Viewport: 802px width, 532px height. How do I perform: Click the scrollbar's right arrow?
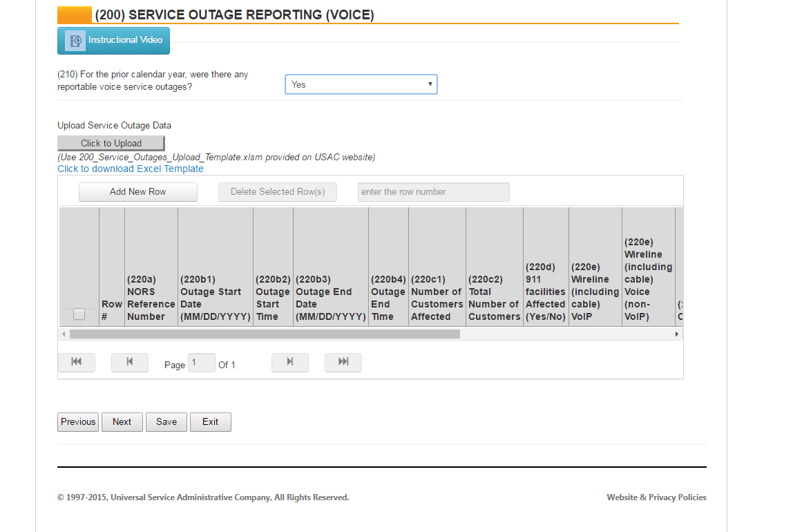(x=676, y=334)
